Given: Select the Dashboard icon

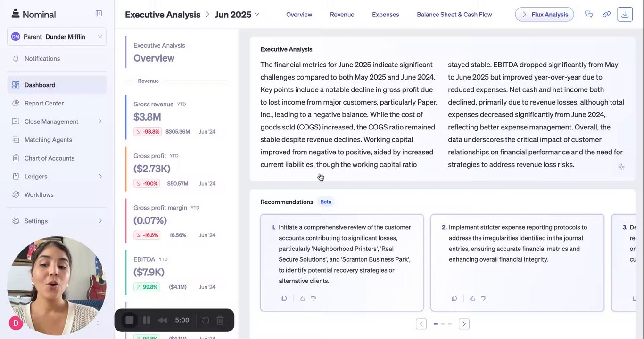Looking at the screenshot, I should pos(16,85).
